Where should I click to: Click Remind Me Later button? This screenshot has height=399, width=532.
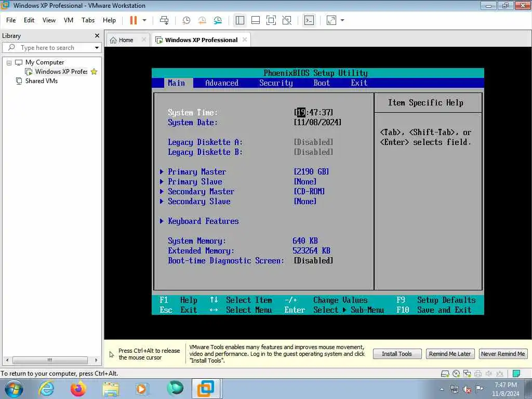click(449, 354)
